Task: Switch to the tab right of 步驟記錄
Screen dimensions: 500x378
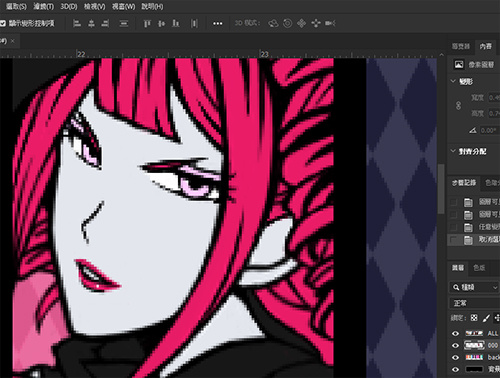Action: coord(492,183)
